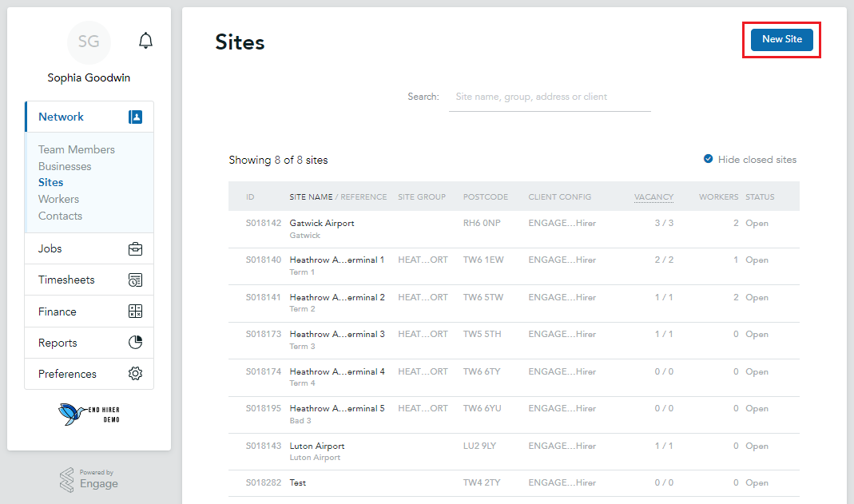Image resolution: width=854 pixels, height=504 pixels.
Task: Open the Test site row
Action: (x=514, y=482)
